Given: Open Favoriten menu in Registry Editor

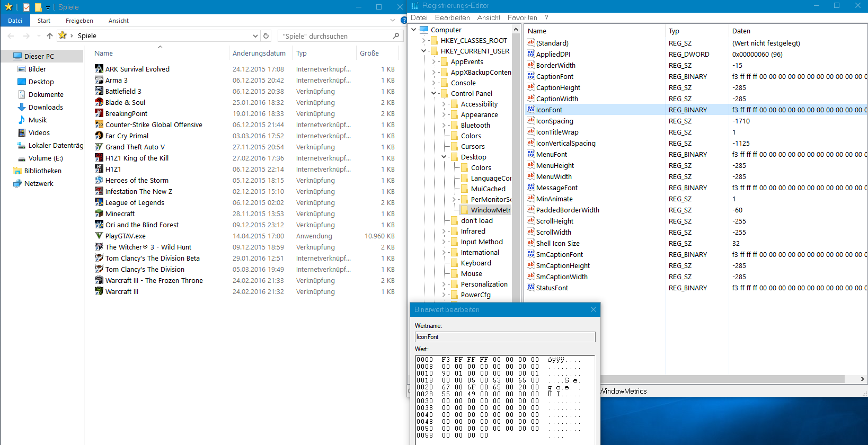Looking at the screenshot, I should (522, 17).
